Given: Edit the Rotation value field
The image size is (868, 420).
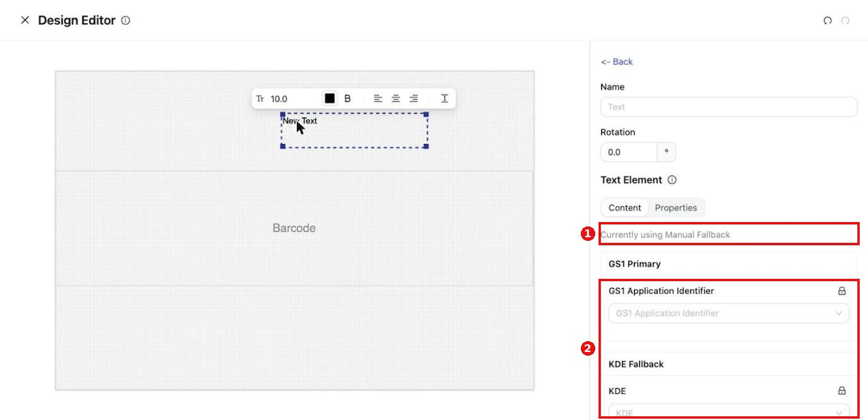Looking at the screenshot, I should pyautogui.click(x=629, y=152).
